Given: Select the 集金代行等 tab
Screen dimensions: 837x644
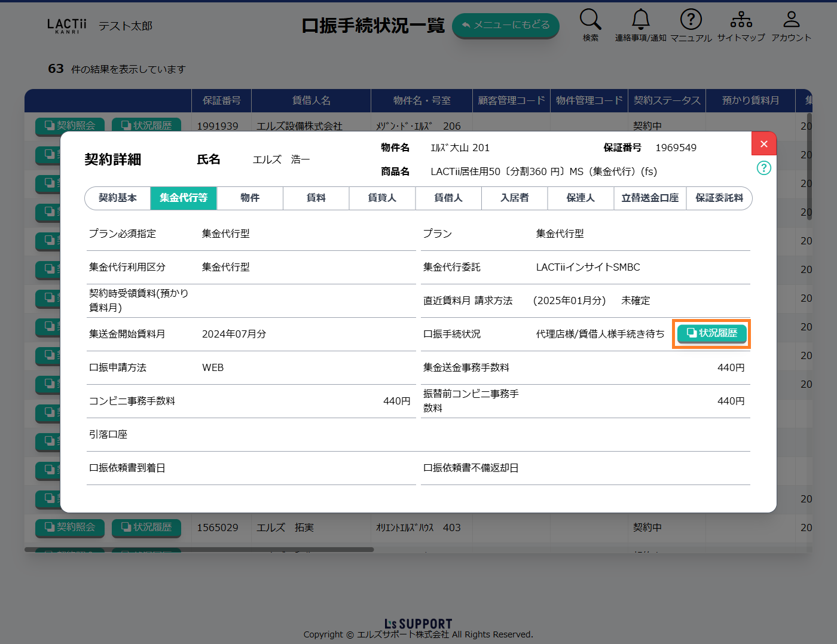Looking at the screenshot, I should click(184, 198).
